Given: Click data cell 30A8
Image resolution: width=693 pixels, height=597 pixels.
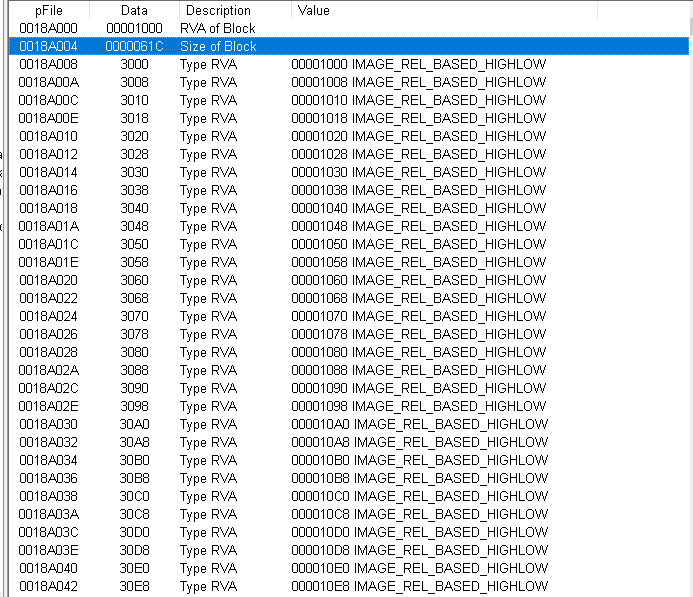Looking at the screenshot, I should point(134,442).
